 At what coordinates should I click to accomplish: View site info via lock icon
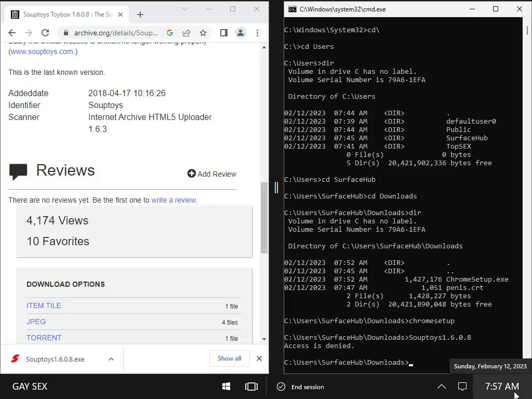click(66, 33)
